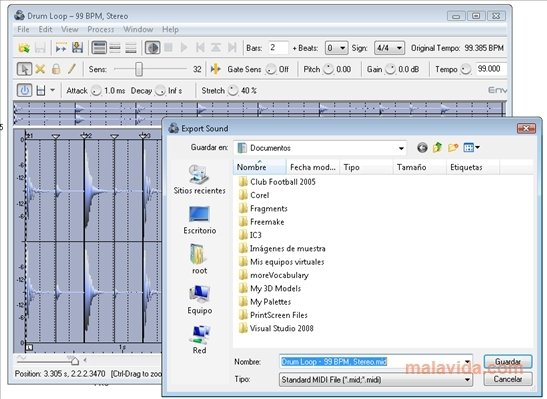Select the yellow X delete marker tool

pyautogui.click(x=40, y=69)
